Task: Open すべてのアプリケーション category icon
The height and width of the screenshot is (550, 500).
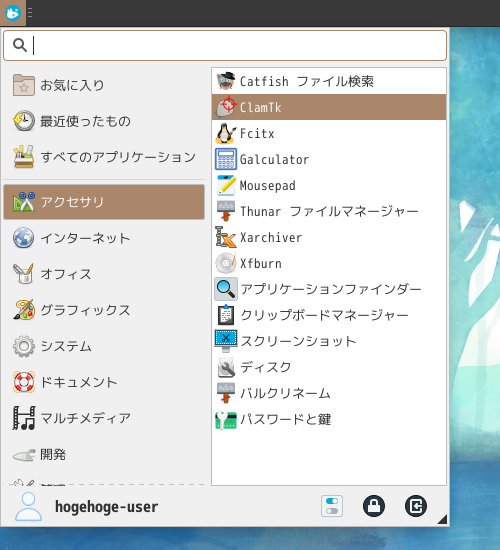Action: [x=24, y=157]
